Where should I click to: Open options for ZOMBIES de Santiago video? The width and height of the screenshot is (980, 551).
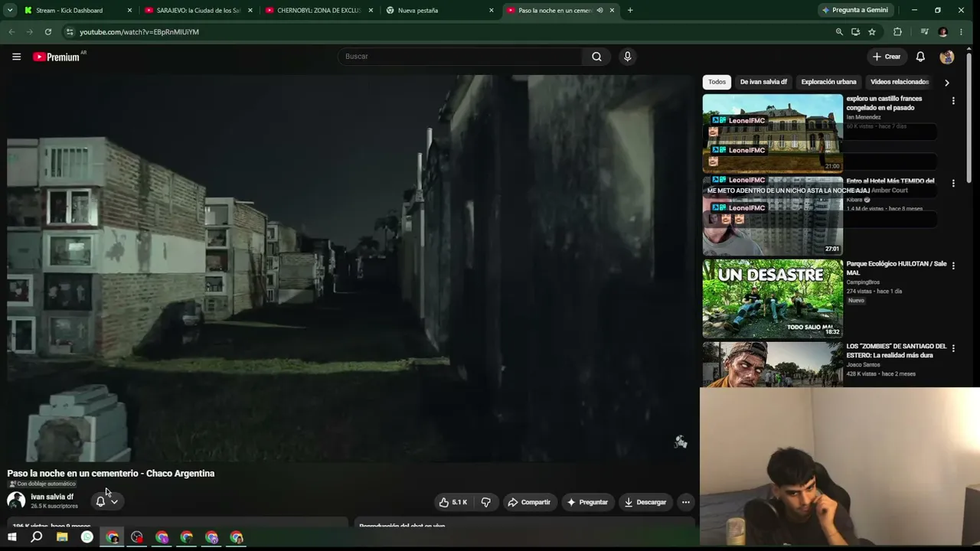coord(953,349)
